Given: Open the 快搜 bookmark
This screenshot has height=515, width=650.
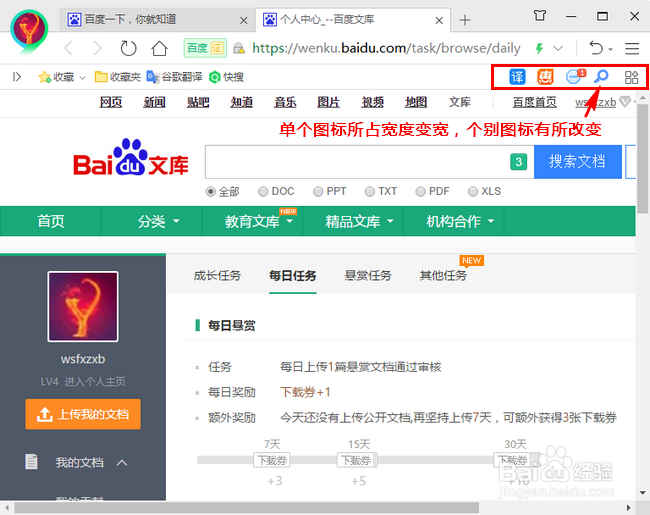Looking at the screenshot, I should [226, 77].
